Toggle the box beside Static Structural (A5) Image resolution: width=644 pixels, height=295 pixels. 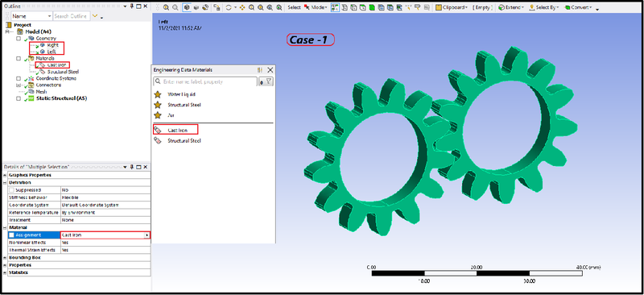pos(19,99)
